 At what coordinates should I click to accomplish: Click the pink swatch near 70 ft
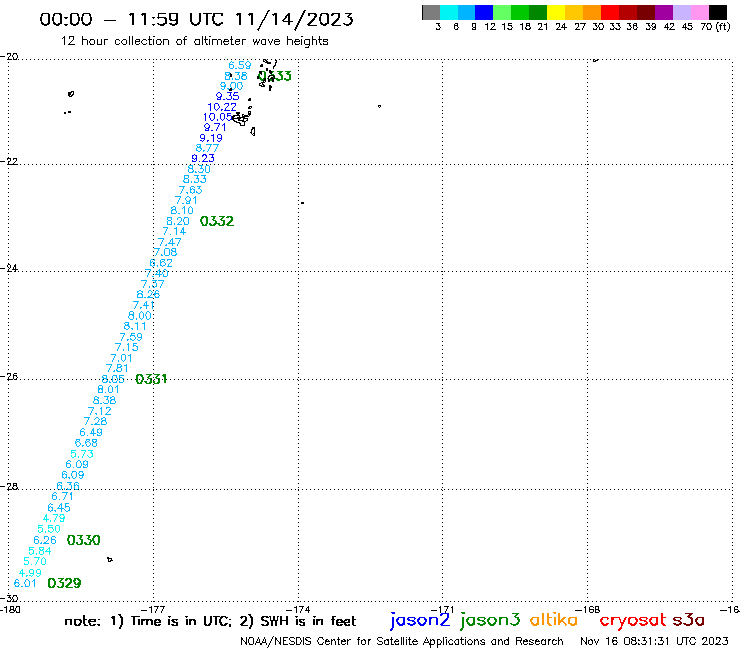tap(699, 12)
